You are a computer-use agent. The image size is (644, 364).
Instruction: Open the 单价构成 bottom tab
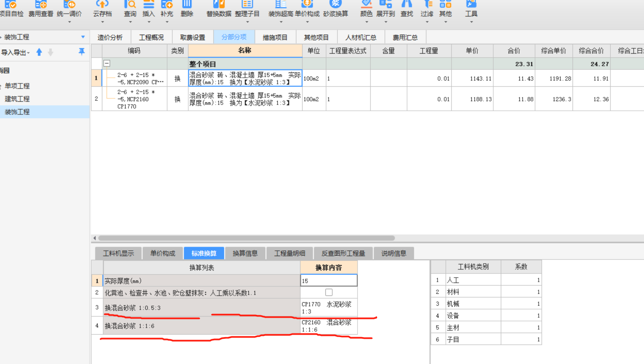(x=163, y=253)
